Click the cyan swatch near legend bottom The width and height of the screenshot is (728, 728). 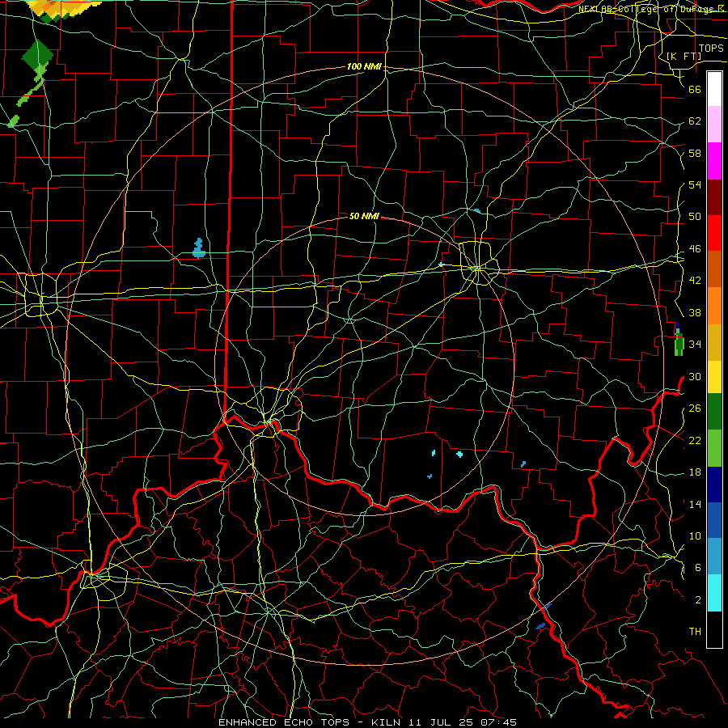pos(714,593)
